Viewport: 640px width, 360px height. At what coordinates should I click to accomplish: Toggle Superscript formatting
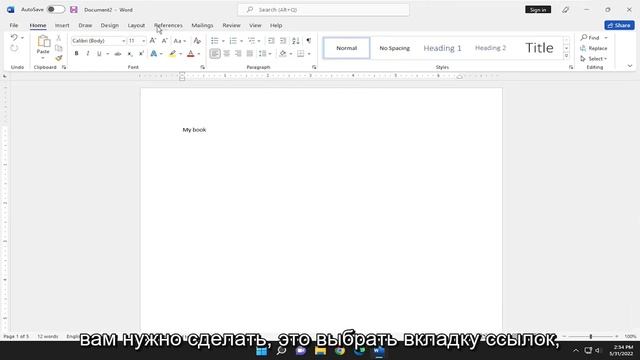(x=141, y=53)
